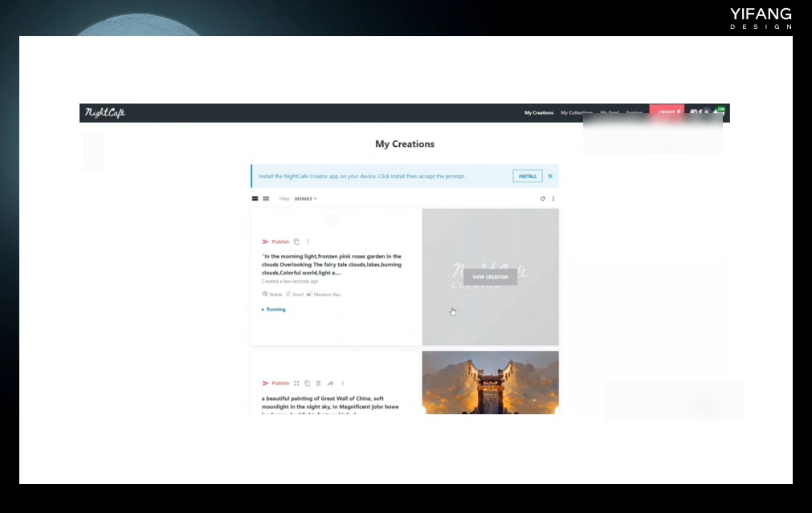Duplicate the pink roses garden creation
The image size is (812, 513).
296,242
